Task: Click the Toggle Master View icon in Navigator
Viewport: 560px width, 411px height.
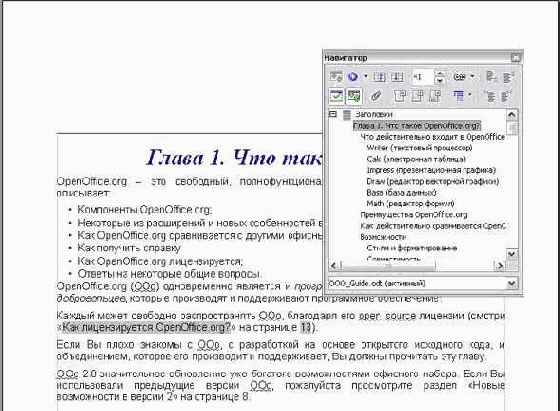Action: (336, 77)
